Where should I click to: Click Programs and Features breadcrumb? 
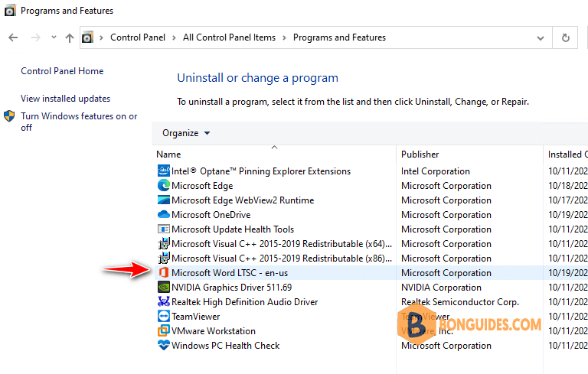coord(339,37)
